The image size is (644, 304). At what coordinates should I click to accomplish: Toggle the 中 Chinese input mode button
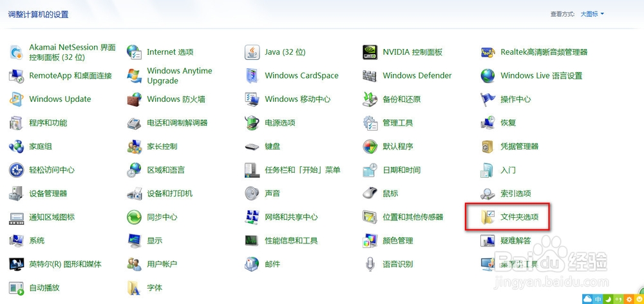pos(598,299)
